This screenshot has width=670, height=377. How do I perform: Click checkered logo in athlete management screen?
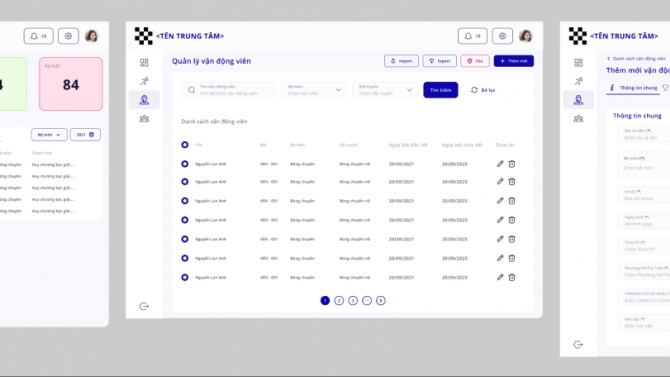coord(144,36)
